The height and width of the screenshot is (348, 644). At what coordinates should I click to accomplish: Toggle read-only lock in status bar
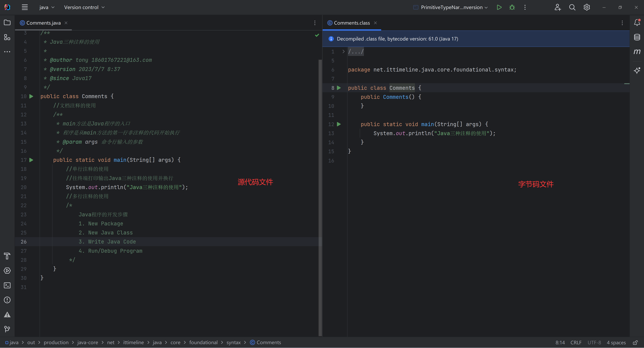pos(635,342)
